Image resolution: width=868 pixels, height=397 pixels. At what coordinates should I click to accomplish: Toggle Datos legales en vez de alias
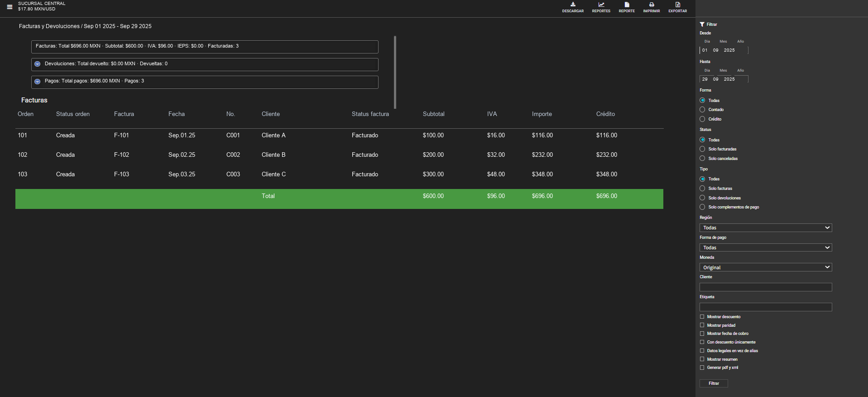click(702, 351)
